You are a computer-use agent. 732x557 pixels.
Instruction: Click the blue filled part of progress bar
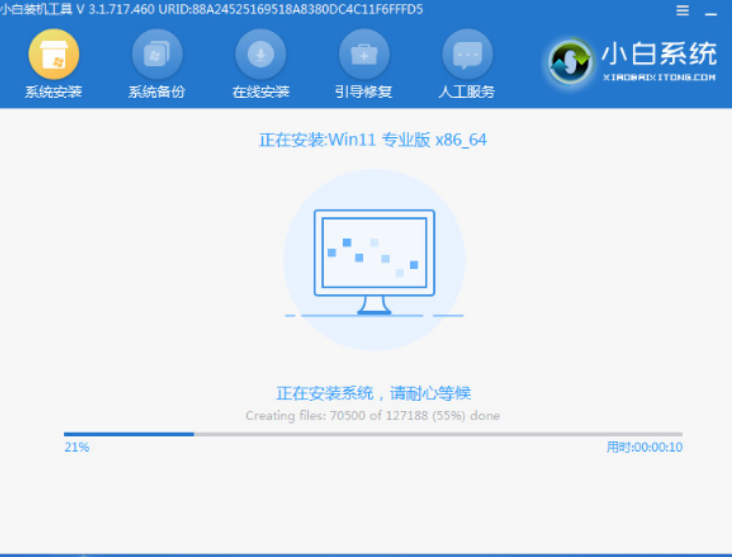pyautogui.click(x=128, y=434)
